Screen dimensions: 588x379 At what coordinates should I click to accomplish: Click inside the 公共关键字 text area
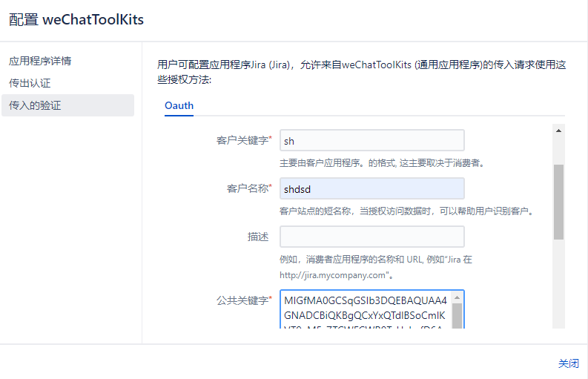(365, 312)
